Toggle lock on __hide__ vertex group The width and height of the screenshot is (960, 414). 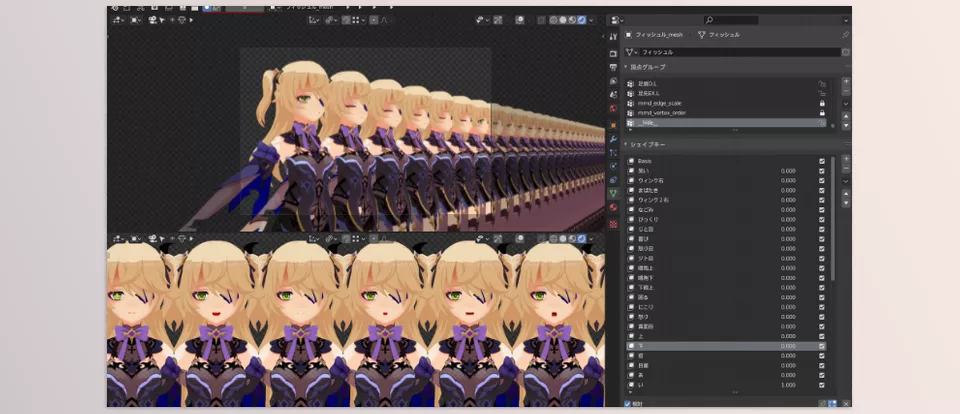[x=822, y=123]
